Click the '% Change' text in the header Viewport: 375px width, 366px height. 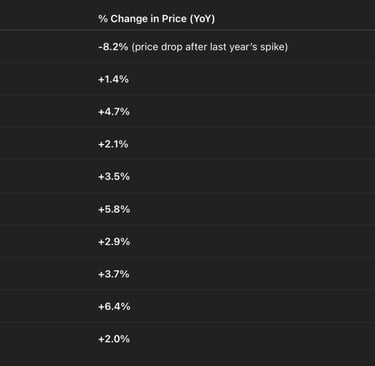click(x=123, y=19)
